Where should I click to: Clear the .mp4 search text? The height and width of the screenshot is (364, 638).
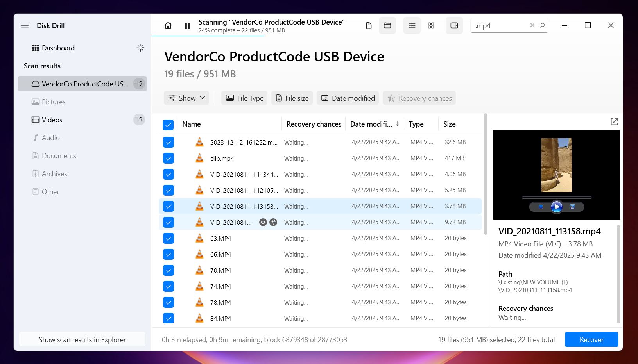click(532, 25)
